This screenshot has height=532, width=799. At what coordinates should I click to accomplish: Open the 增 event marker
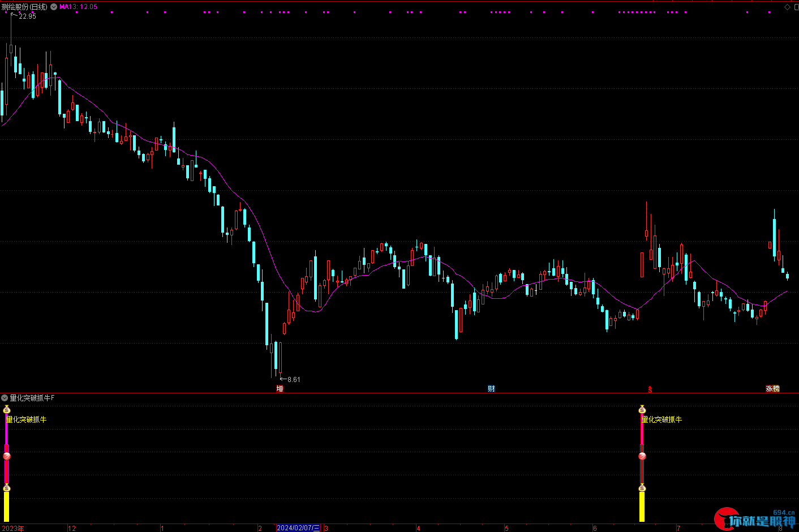click(x=280, y=388)
